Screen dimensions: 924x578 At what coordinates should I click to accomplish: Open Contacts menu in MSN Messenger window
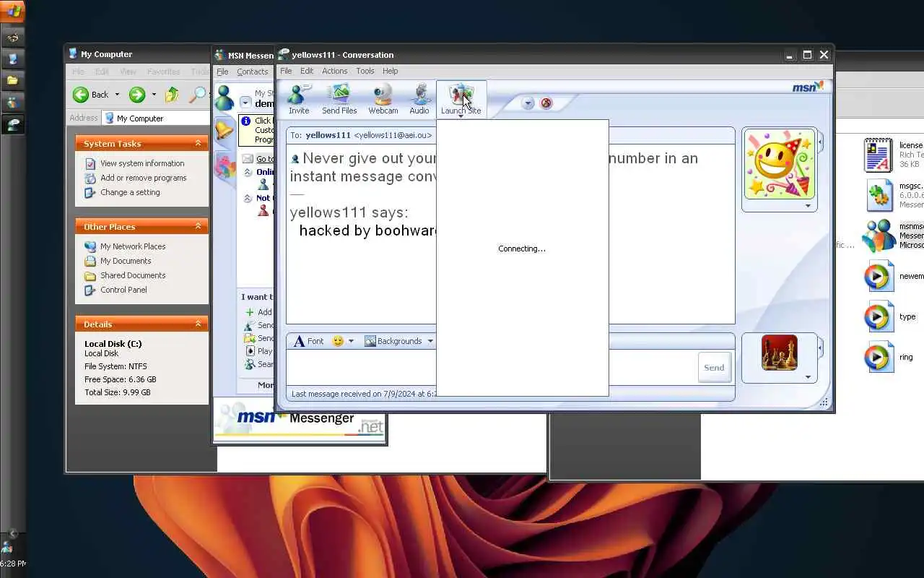click(252, 72)
